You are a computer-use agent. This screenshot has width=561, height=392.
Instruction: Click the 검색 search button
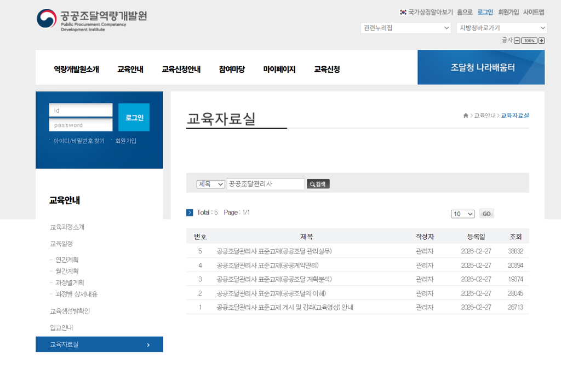click(x=318, y=184)
